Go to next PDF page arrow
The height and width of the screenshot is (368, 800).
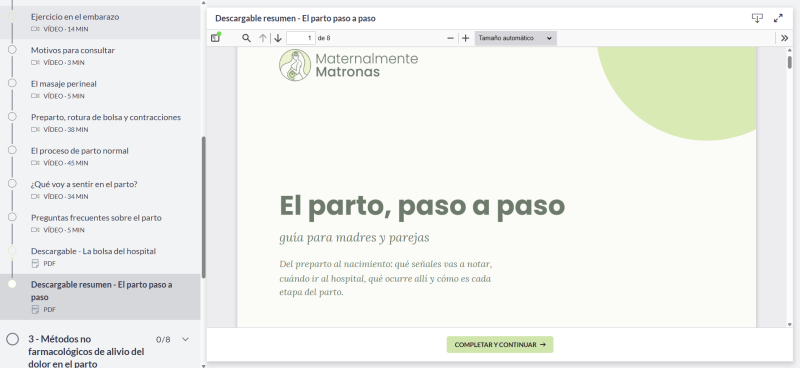click(278, 38)
